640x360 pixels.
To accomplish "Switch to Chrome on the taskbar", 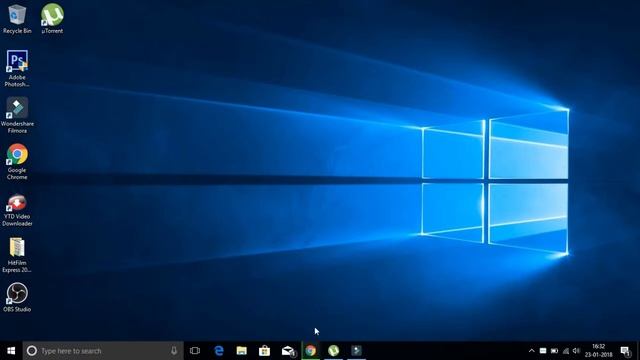I will (311, 351).
